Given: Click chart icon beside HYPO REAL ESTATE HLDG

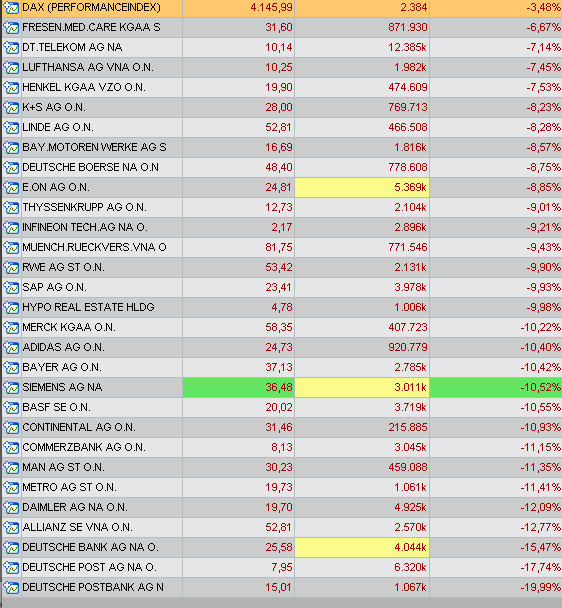Looking at the screenshot, I should 12,307.
